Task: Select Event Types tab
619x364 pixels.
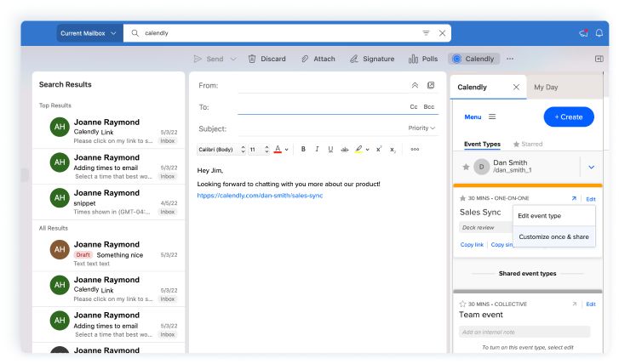Action: [x=482, y=144]
